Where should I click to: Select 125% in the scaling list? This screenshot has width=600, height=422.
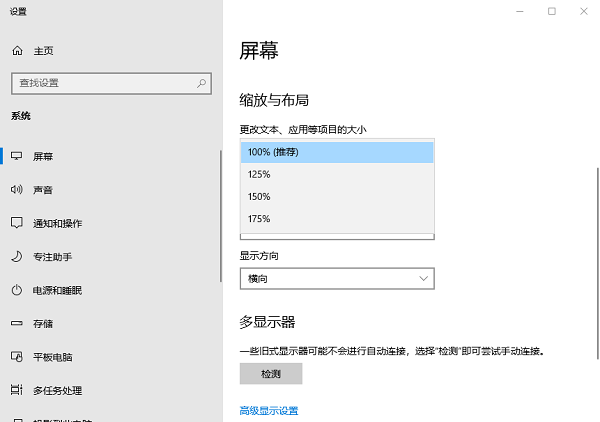[x=337, y=174]
